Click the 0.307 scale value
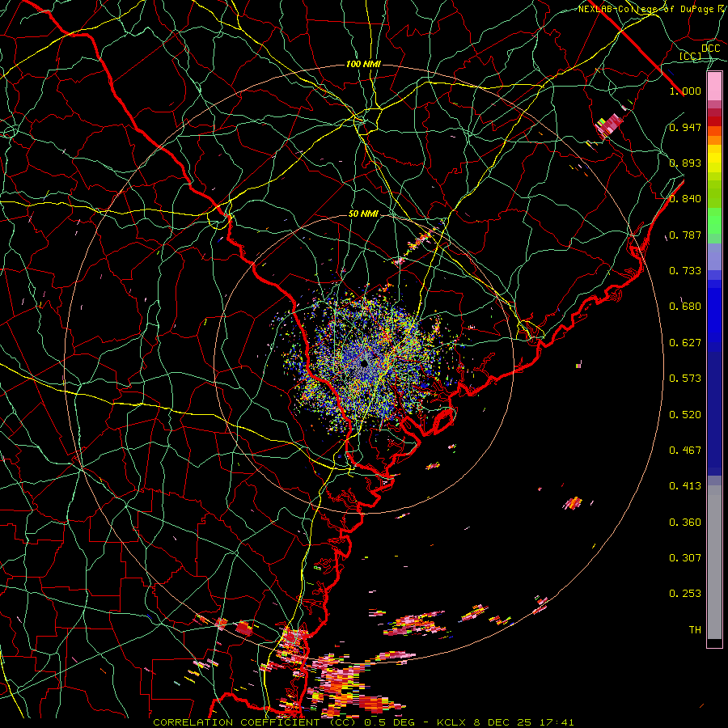 [x=685, y=557]
